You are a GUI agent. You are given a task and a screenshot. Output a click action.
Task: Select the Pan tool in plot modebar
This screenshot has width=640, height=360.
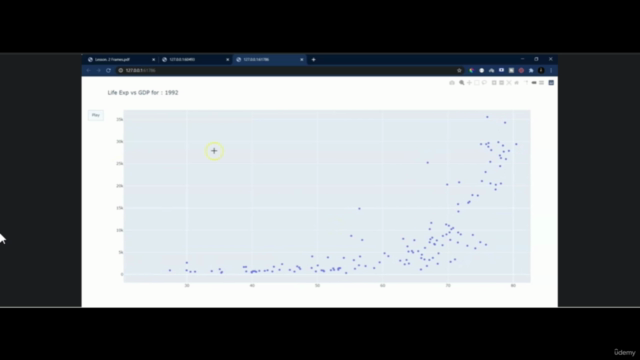coord(469,83)
